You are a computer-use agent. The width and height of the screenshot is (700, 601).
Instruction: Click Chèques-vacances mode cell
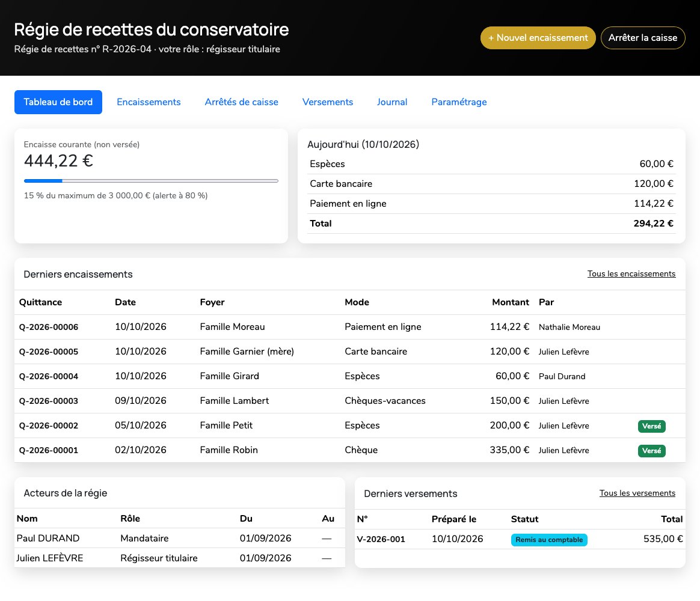385,401
